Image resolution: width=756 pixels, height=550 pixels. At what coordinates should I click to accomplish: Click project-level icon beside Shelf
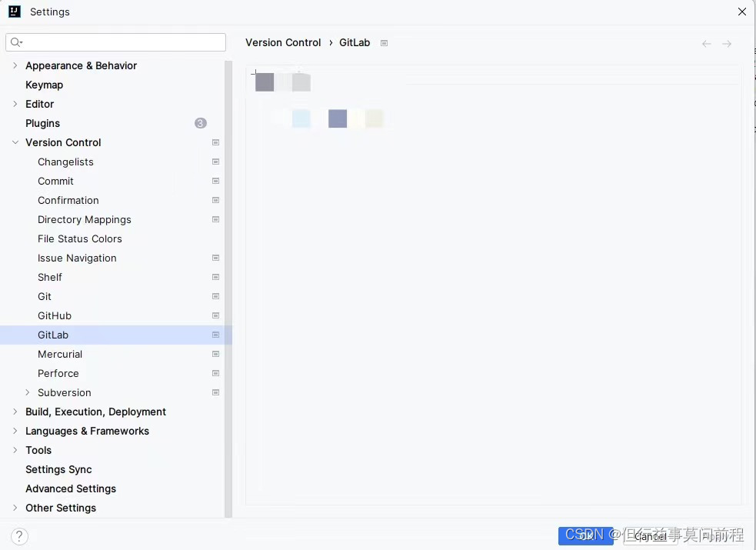[215, 277]
